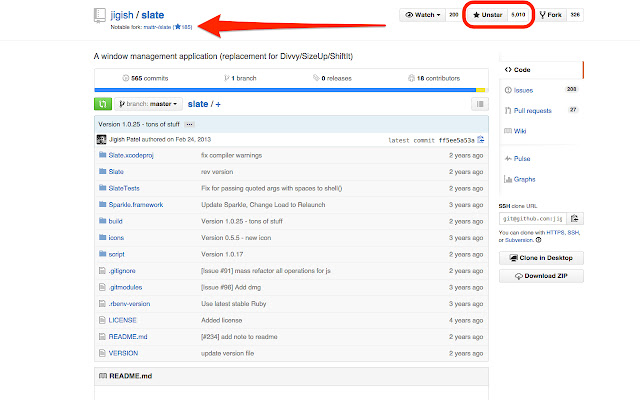Viewport: 640px width, 400px height.
Task: Select the Subversion clone option link
Action: [x=519, y=240]
